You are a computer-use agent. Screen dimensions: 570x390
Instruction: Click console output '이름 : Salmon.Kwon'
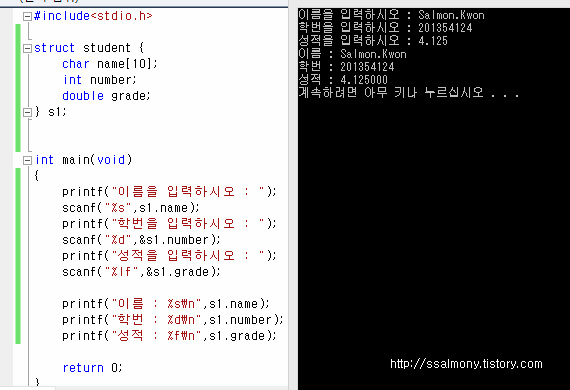353,54
